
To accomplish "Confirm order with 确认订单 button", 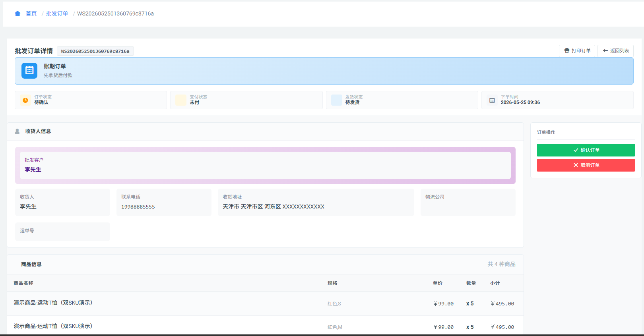I will pos(586,150).
